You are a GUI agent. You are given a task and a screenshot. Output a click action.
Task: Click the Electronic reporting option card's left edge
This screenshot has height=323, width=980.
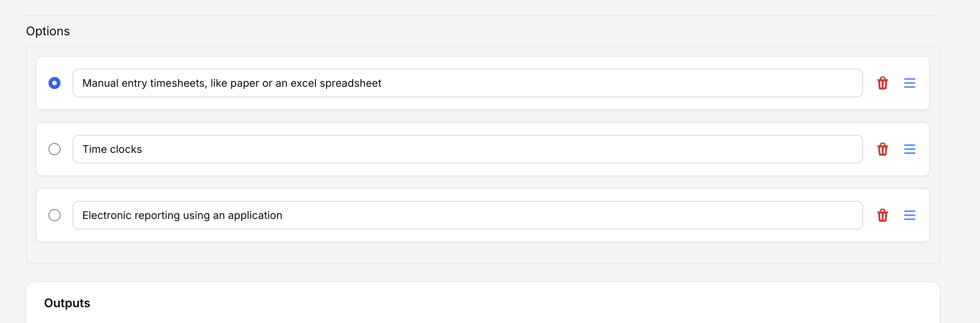(x=40, y=215)
